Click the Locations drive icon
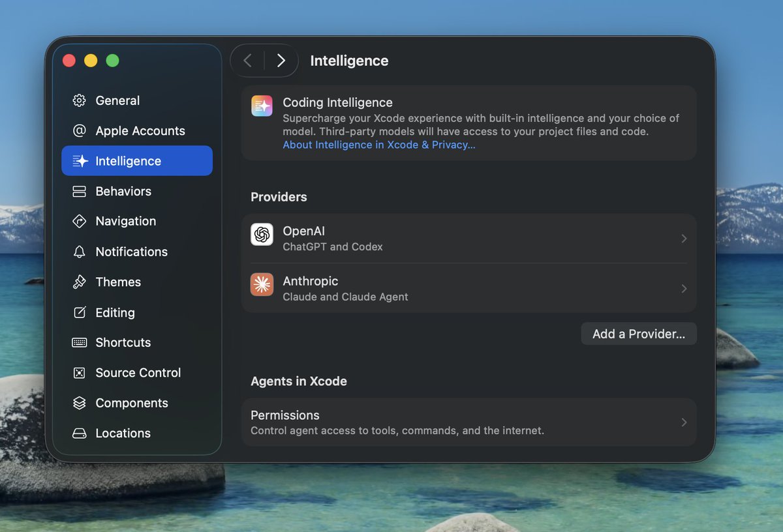Screen dimensions: 783x532 pyautogui.click(x=80, y=433)
